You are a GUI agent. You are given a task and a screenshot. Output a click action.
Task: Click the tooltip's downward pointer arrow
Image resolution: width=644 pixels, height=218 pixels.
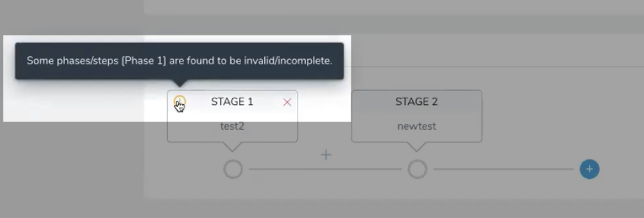click(180, 83)
